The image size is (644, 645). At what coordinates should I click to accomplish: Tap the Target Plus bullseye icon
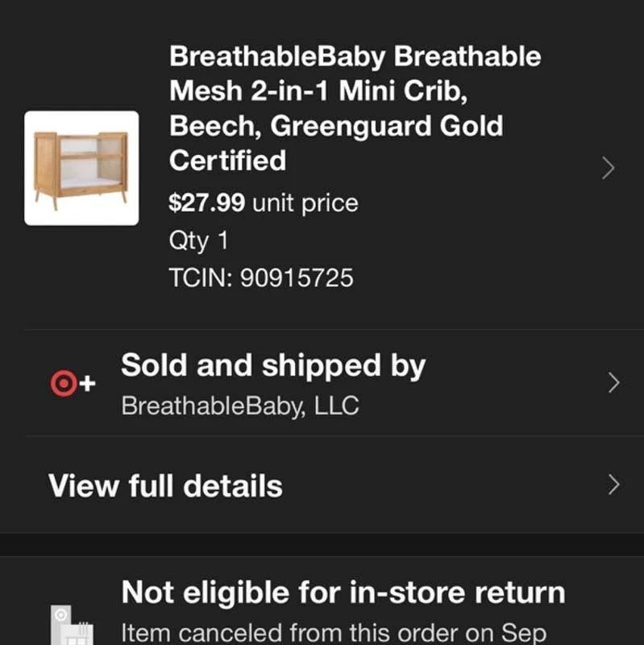64,383
